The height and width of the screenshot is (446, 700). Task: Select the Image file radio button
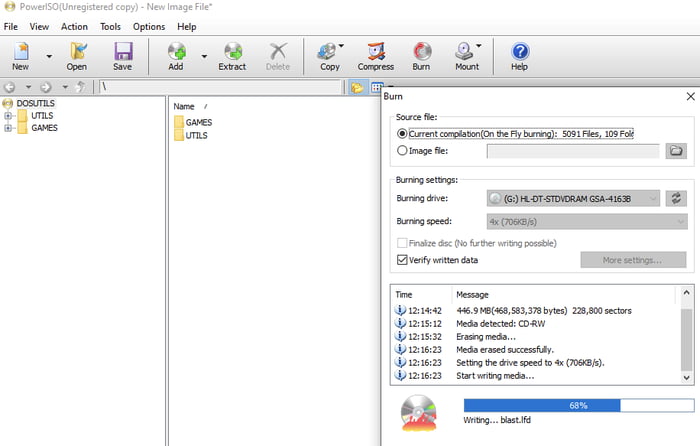[402, 150]
